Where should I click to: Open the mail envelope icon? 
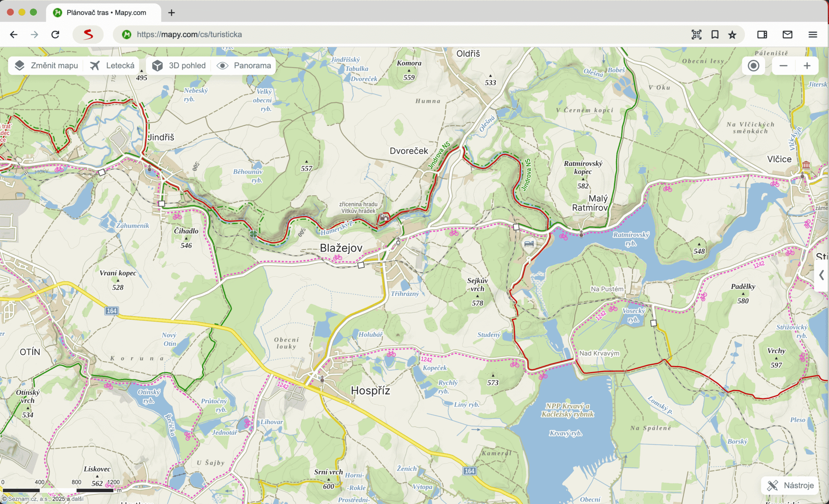pos(787,35)
